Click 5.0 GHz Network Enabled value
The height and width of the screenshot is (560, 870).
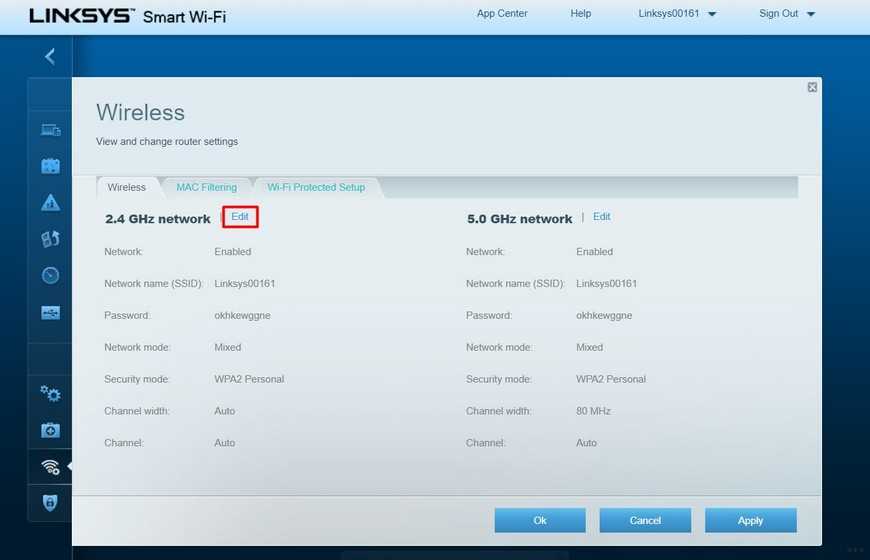click(x=594, y=251)
